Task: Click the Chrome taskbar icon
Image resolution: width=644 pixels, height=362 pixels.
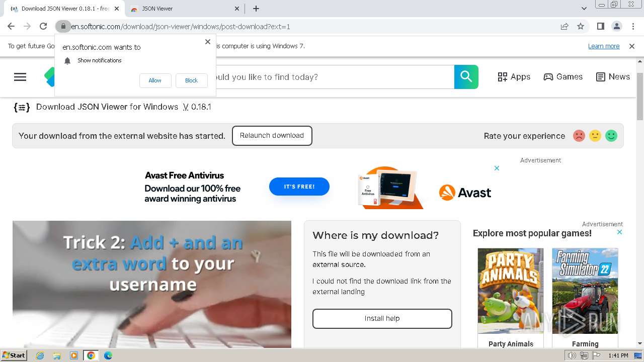Action: [91, 355]
